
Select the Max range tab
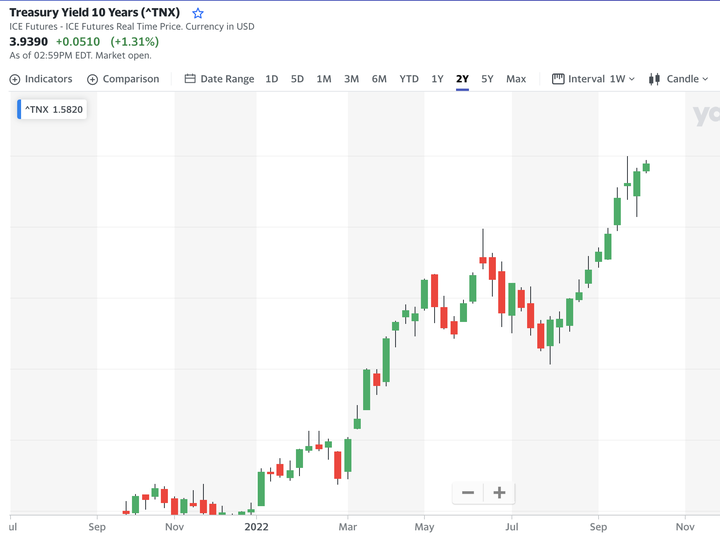pyautogui.click(x=516, y=79)
